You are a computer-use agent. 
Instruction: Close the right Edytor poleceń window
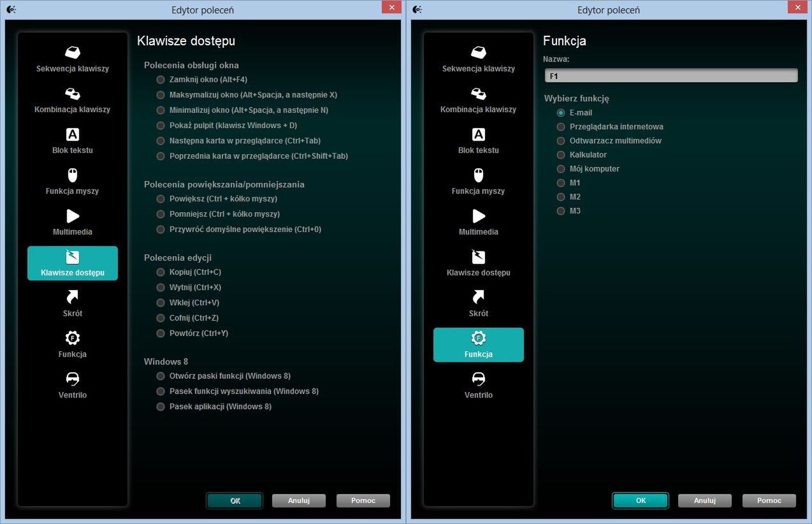click(x=797, y=7)
